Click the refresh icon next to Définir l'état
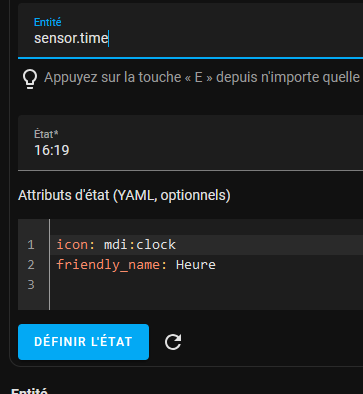The image size is (363, 394). [x=173, y=342]
